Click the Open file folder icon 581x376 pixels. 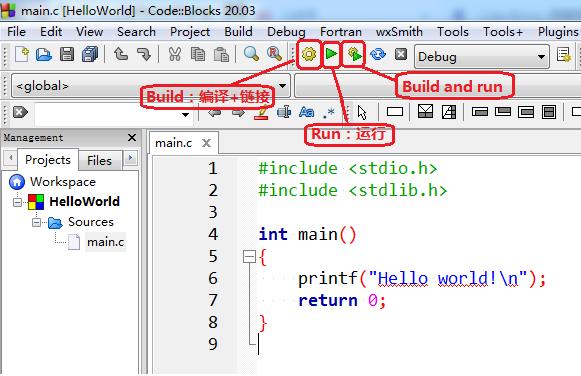pos(44,55)
